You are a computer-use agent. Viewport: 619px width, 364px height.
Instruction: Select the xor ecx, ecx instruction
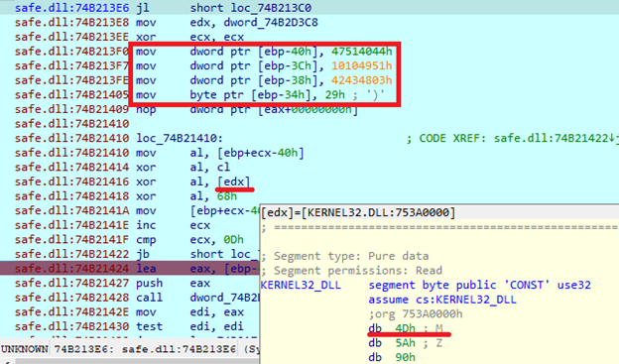(x=189, y=37)
